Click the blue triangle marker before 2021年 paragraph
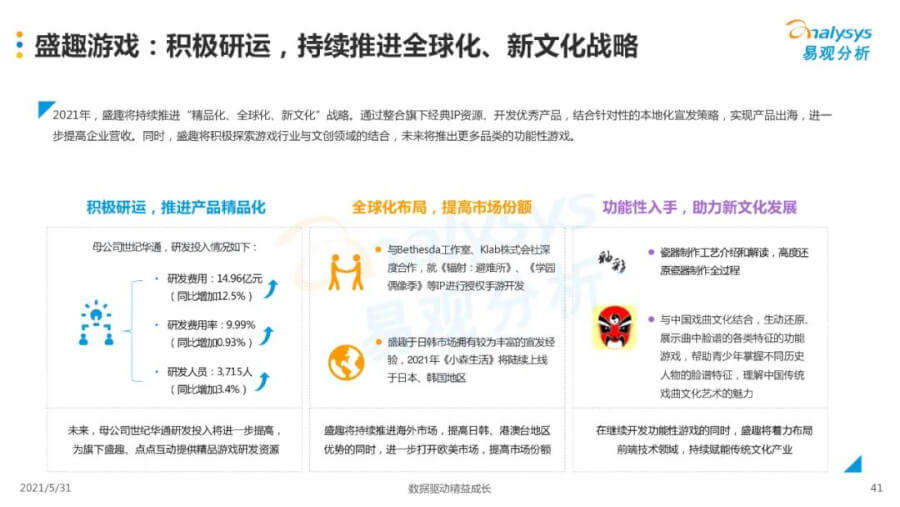This screenshot has height=507, width=900. 45,109
